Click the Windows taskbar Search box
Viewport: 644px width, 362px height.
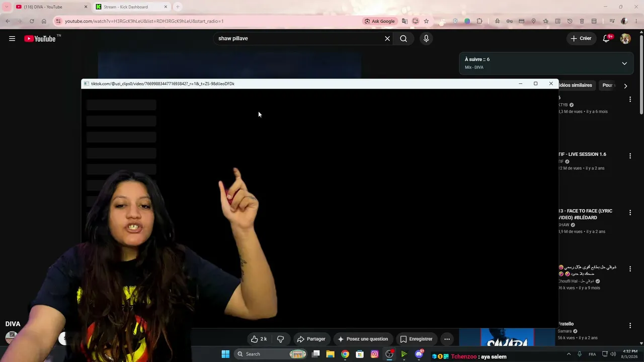point(271,354)
